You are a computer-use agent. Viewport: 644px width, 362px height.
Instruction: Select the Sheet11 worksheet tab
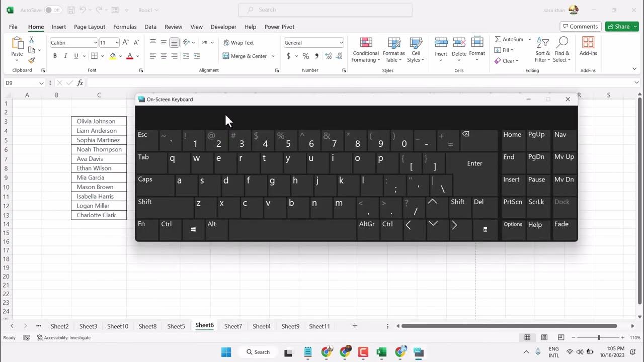pos(319,326)
